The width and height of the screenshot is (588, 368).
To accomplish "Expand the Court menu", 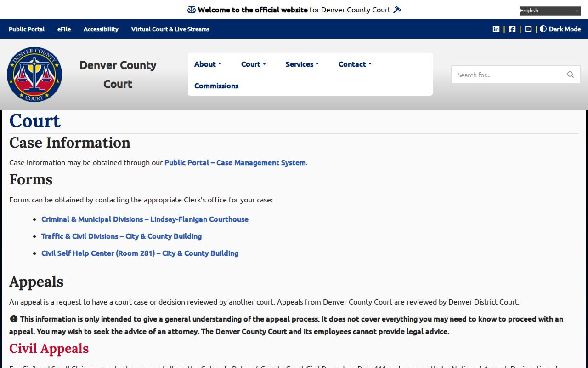I will [254, 64].
